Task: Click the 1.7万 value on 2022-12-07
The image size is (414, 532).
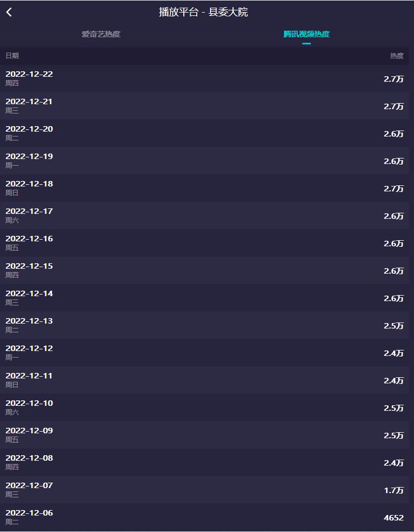Action: point(393,490)
